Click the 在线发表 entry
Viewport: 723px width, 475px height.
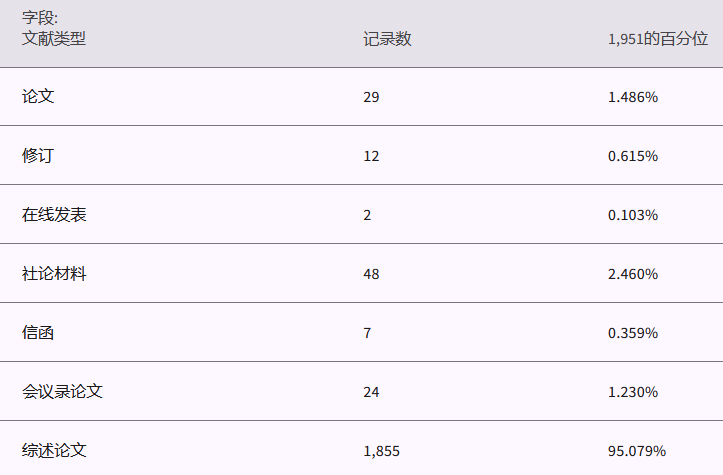(54, 215)
